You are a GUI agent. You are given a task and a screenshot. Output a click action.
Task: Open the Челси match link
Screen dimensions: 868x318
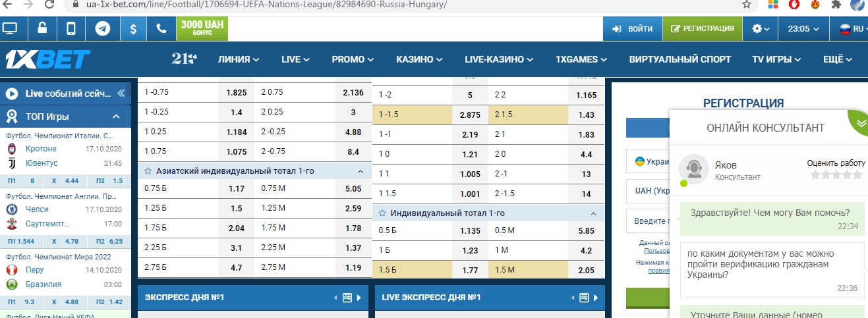coord(38,209)
